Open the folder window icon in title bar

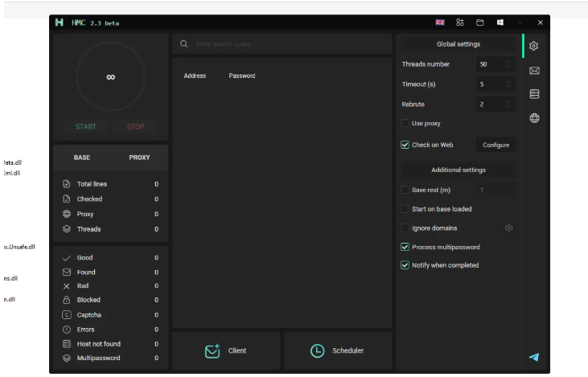coord(480,23)
